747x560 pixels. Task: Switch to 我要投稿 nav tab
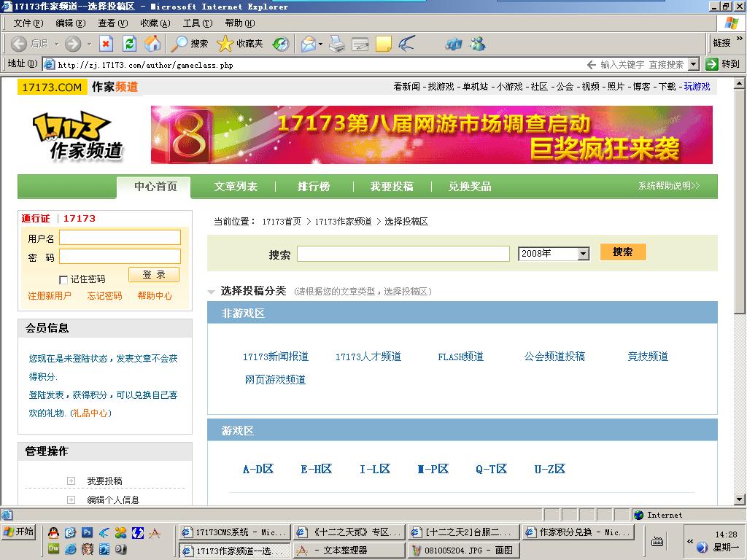pos(392,187)
